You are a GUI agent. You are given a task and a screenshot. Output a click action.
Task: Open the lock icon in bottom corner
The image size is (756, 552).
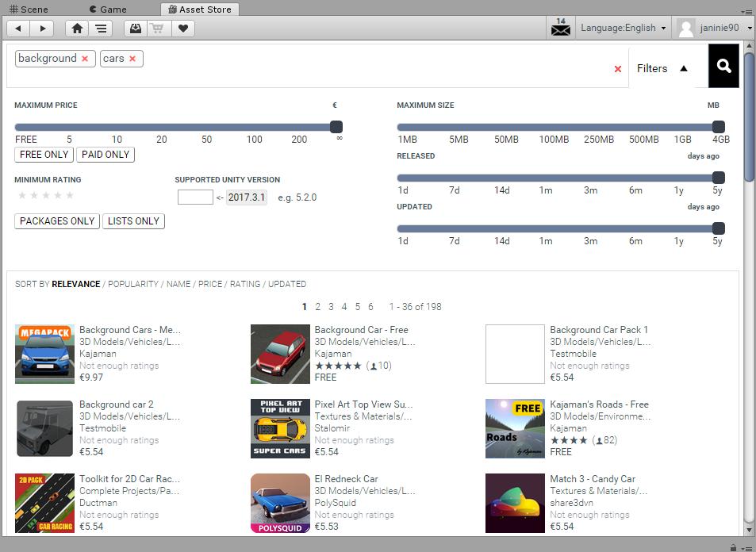[733, 548]
